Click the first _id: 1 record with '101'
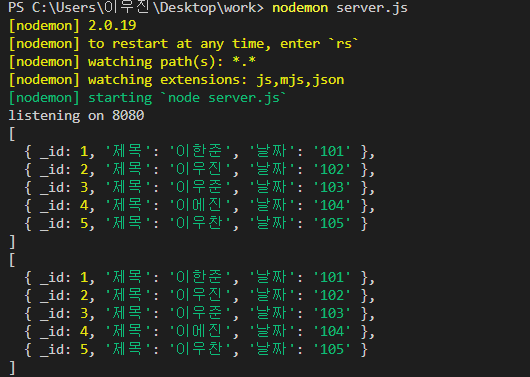The image size is (530, 377). [199, 151]
